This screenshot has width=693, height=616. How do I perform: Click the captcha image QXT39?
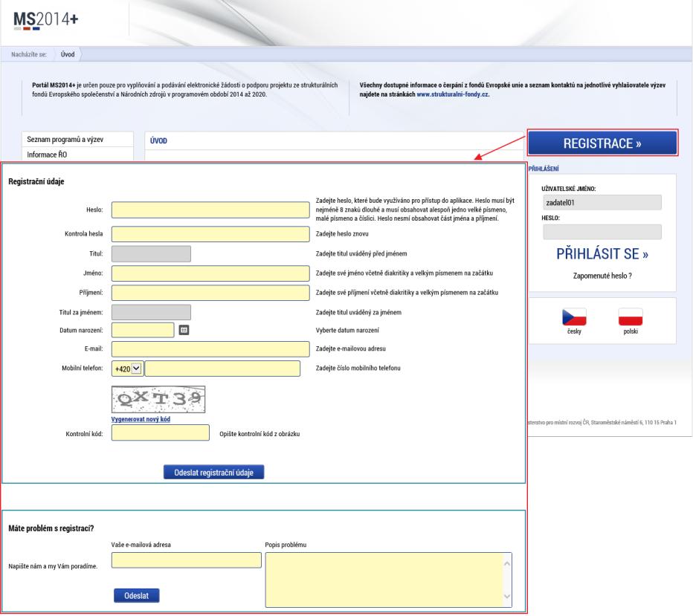158,400
